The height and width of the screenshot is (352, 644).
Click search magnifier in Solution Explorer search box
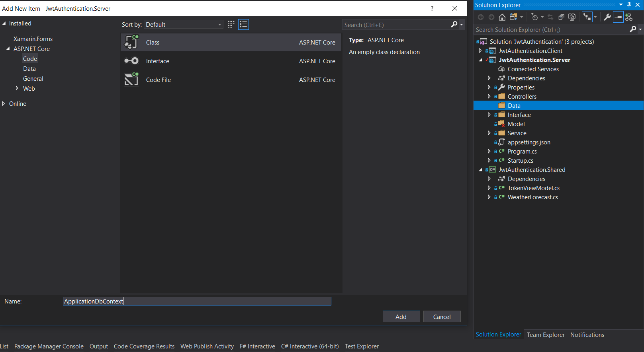(x=633, y=29)
